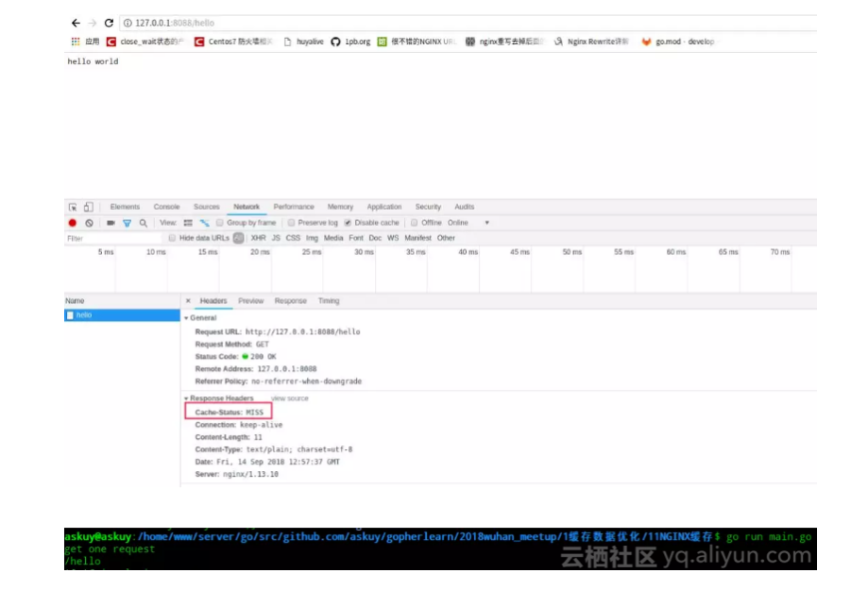This screenshot has height=590, width=868.
Task: Close the request details pane
Action: coord(188,301)
